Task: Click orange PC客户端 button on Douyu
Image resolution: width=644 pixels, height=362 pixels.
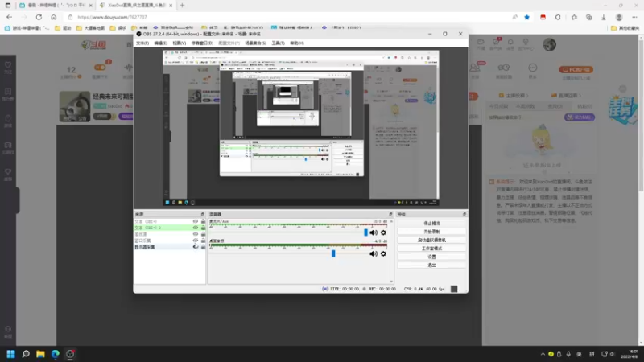Action: coord(576,69)
